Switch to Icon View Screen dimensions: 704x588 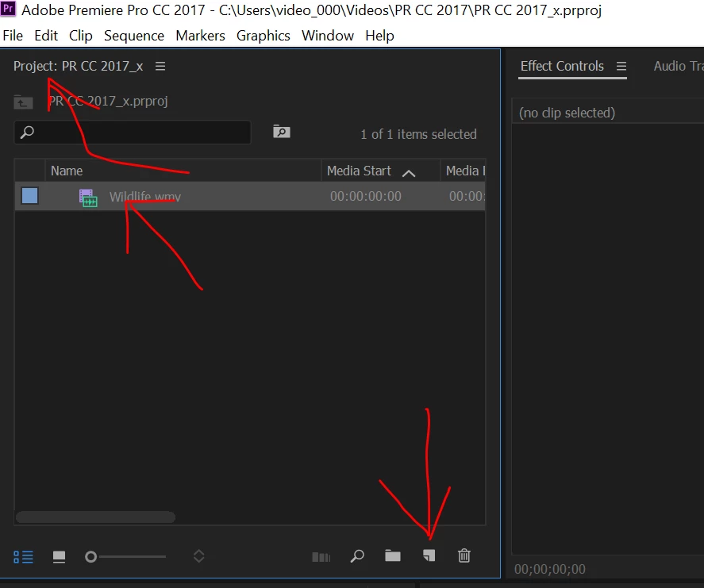click(59, 557)
